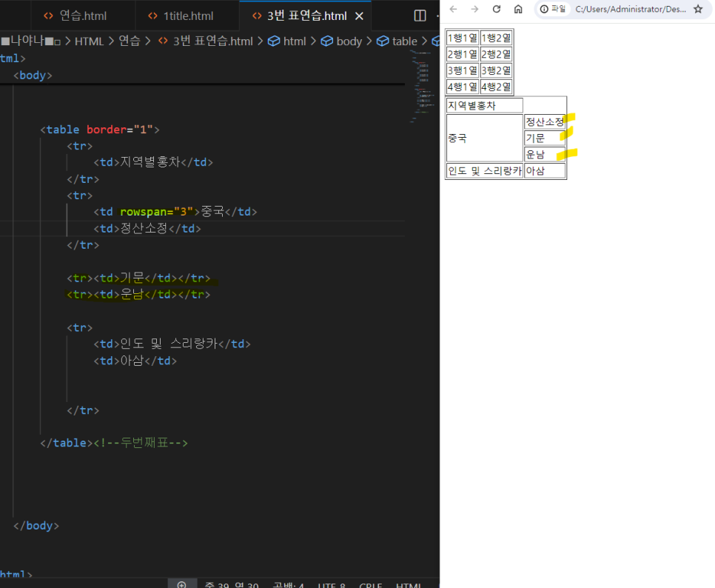The height and width of the screenshot is (588, 715).
Task: Click the 2행2열 cell in the browser
Action: [496, 54]
